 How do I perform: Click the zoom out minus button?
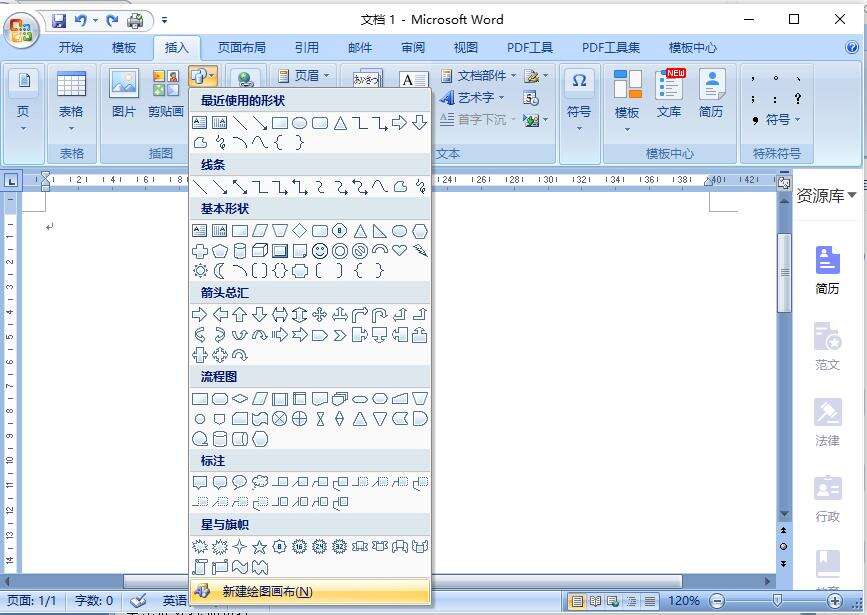coord(717,601)
